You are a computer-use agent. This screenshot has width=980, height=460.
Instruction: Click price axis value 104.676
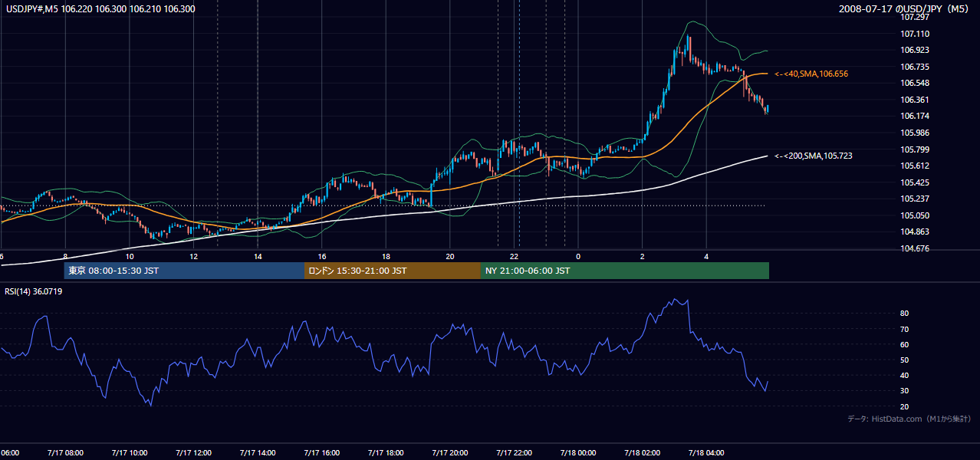point(916,248)
